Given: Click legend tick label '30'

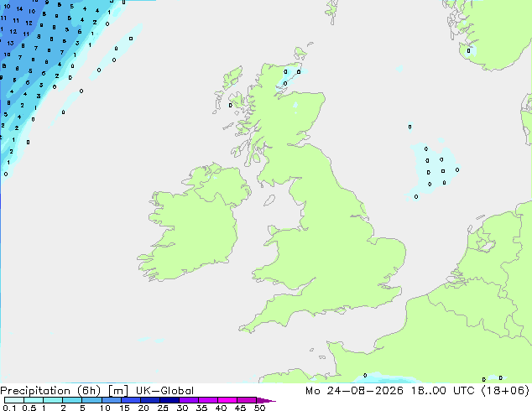Looking at the screenshot, I should [182, 408].
